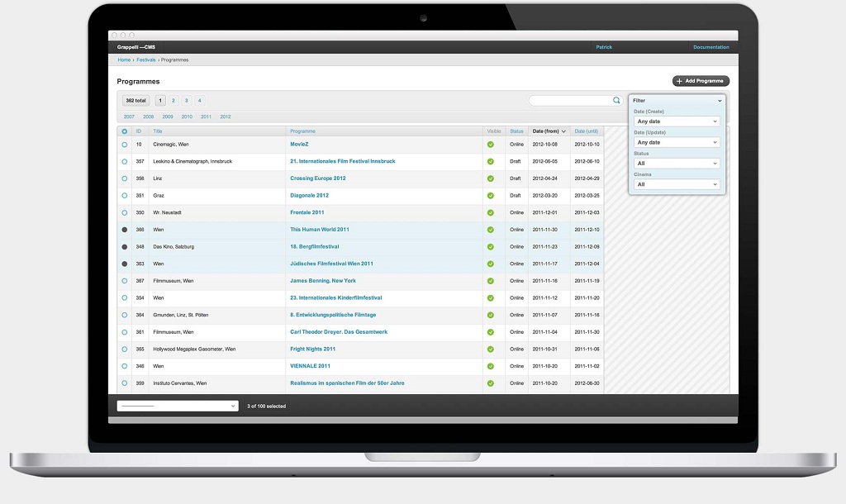This screenshot has height=504, width=846.
Task: Select the Graz row checkbox
Action: coord(125,196)
